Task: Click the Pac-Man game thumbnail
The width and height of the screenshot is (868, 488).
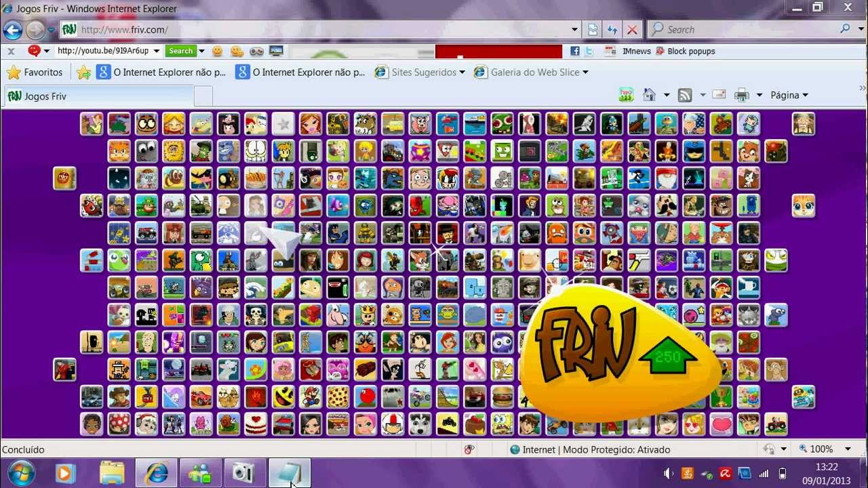Action: click(283, 396)
